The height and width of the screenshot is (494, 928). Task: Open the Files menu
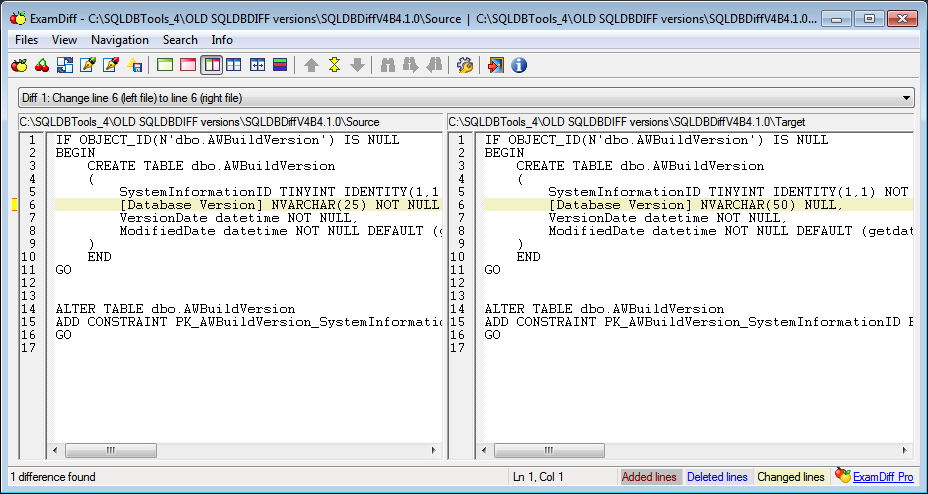[x=26, y=40]
